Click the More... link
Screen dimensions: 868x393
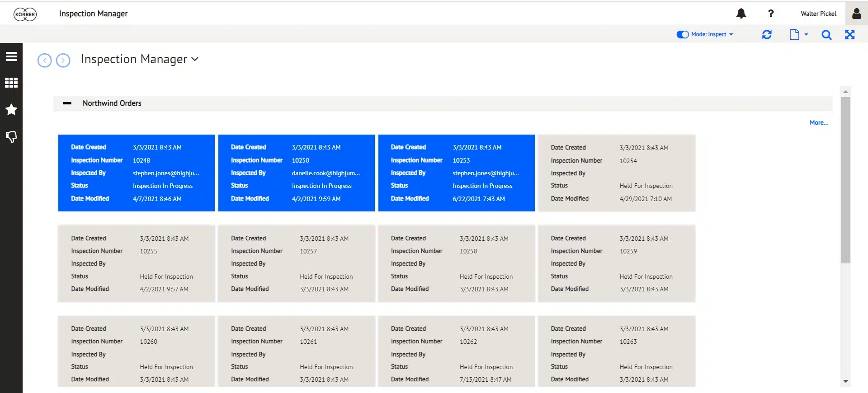click(819, 123)
